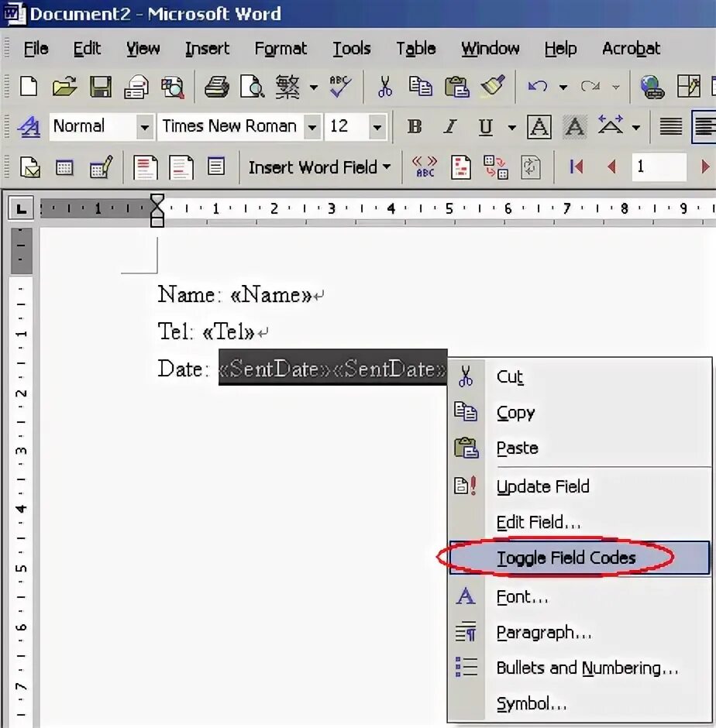
Task: Toggle View Merged Data ABC icon
Action: [425, 167]
